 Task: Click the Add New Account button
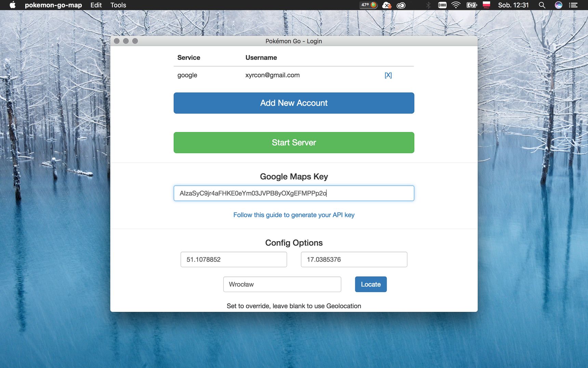tap(294, 103)
